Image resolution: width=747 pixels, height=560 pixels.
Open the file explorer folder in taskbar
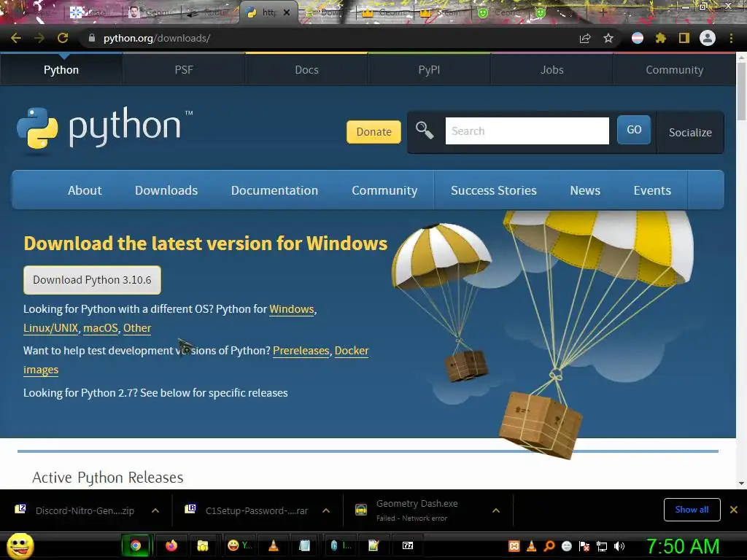click(203, 545)
